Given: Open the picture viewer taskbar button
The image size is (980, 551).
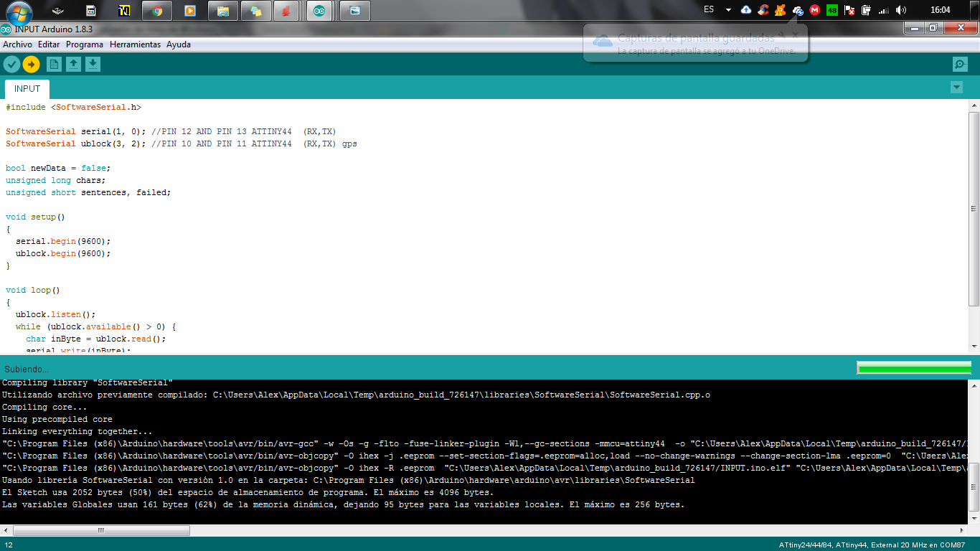Looking at the screenshot, I should coord(354,11).
